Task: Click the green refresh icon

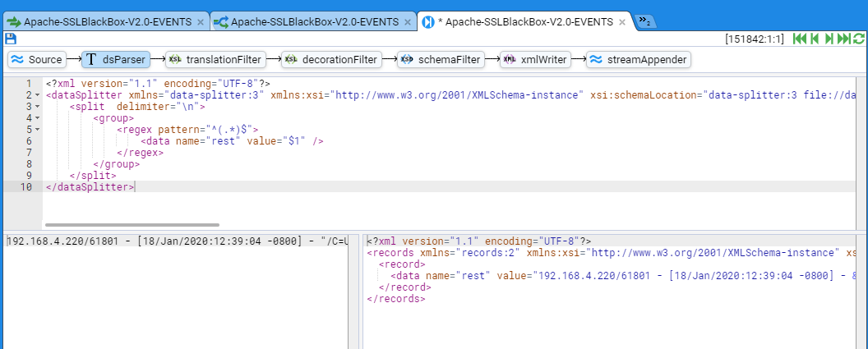Action: 859,39
